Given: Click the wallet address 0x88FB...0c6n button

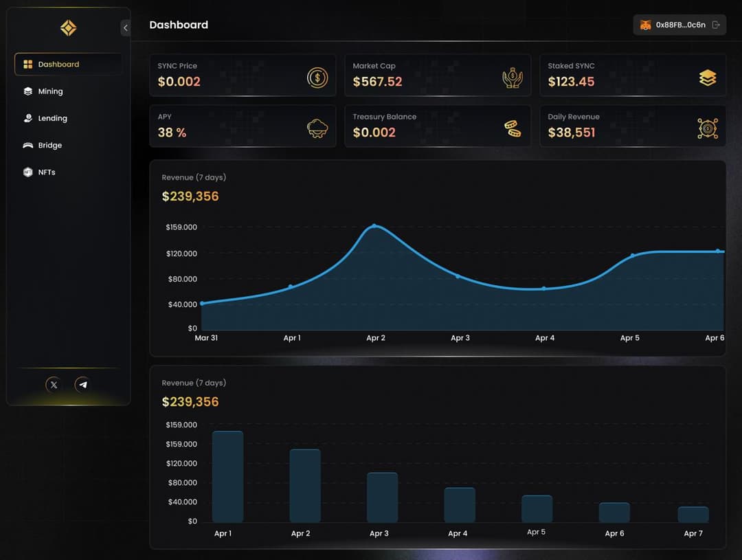Looking at the screenshot, I should click(679, 25).
